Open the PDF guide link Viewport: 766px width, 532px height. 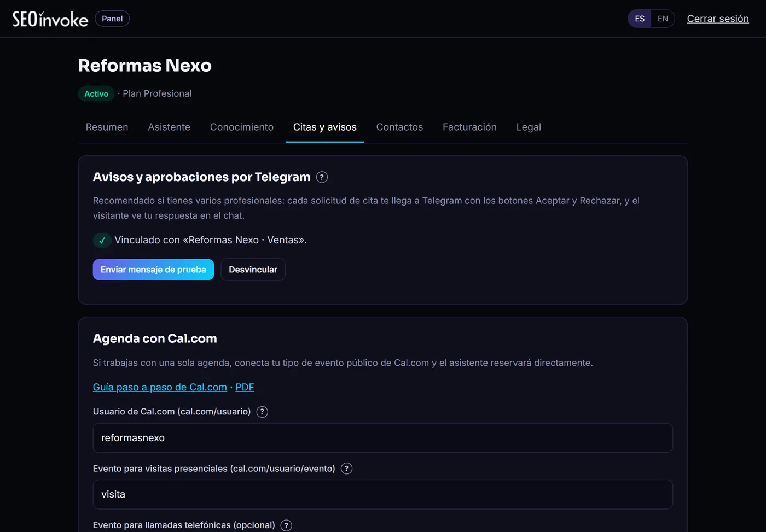[x=245, y=387]
